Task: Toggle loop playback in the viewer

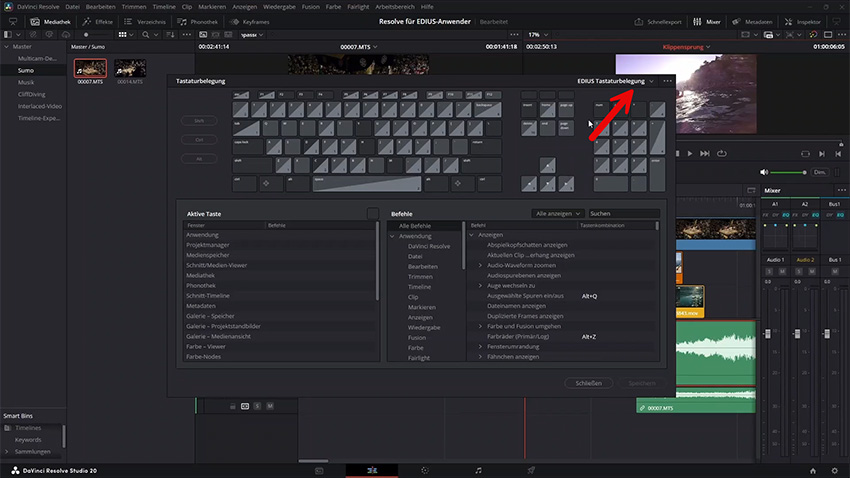Action: [722, 153]
